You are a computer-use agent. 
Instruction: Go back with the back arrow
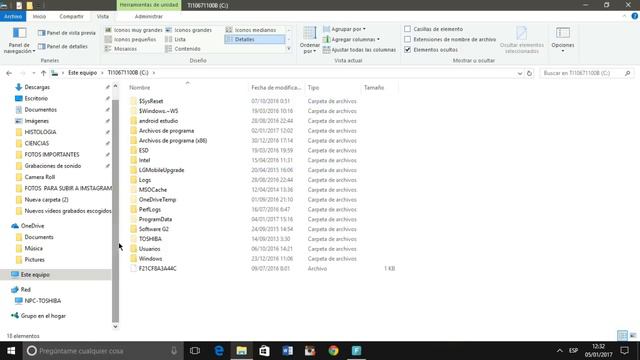[9, 73]
